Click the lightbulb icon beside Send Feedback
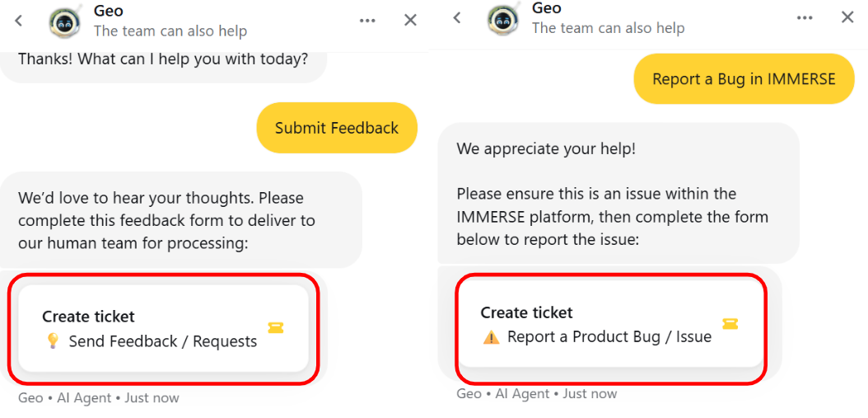This screenshot has width=868, height=418. pos(53,341)
